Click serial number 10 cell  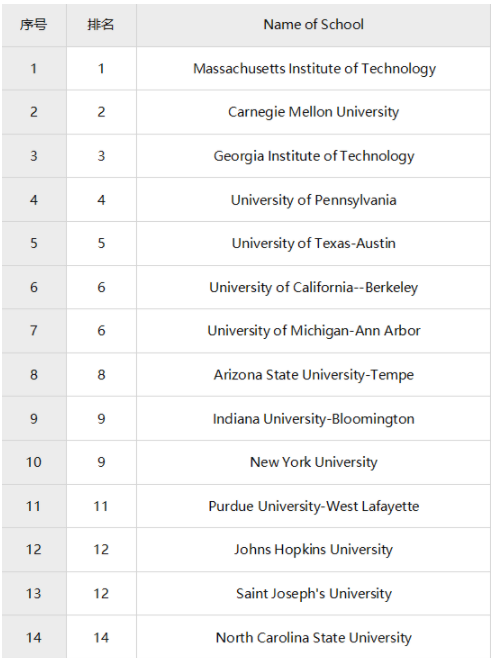click(34, 462)
